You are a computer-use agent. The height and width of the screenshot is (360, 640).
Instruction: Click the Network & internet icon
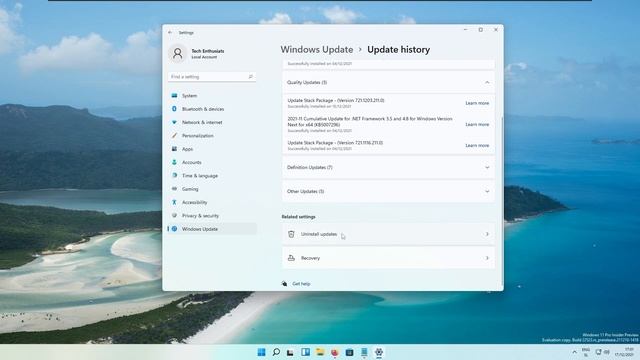coord(174,122)
